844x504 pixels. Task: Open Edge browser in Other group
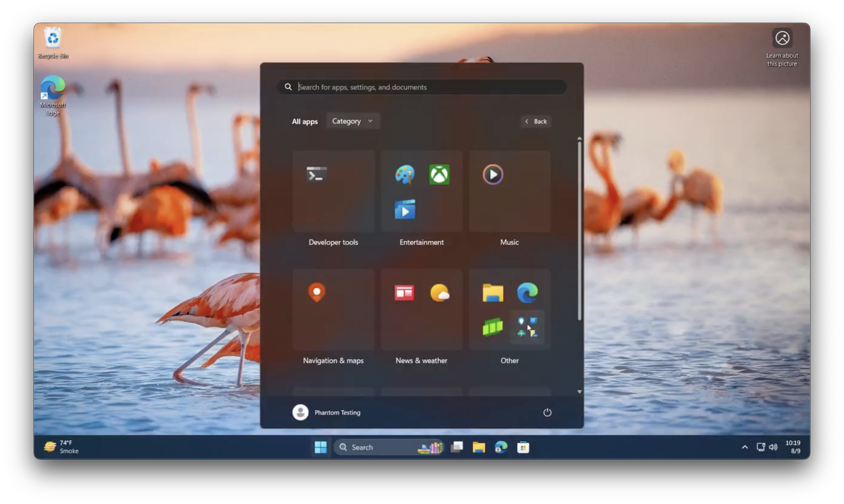(x=527, y=292)
